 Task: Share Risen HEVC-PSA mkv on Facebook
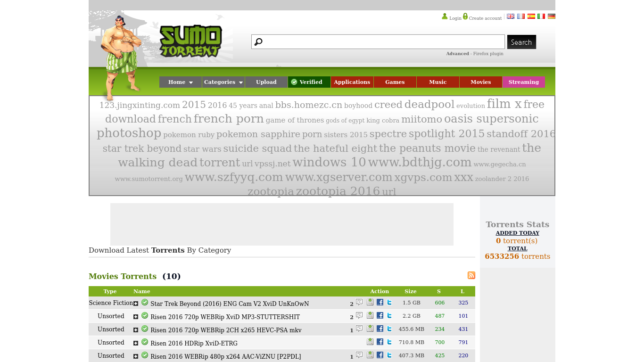click(380, 329)
